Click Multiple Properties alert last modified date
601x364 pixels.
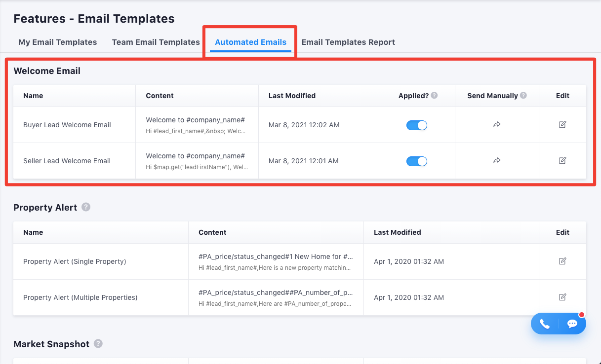(409, 297)
